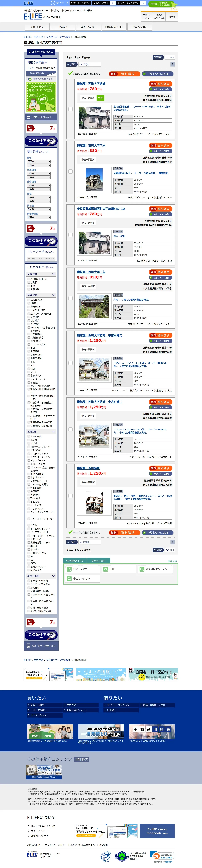
Task: Open the 価格 lower limit dropdown
Action: [x=39, y=161]
